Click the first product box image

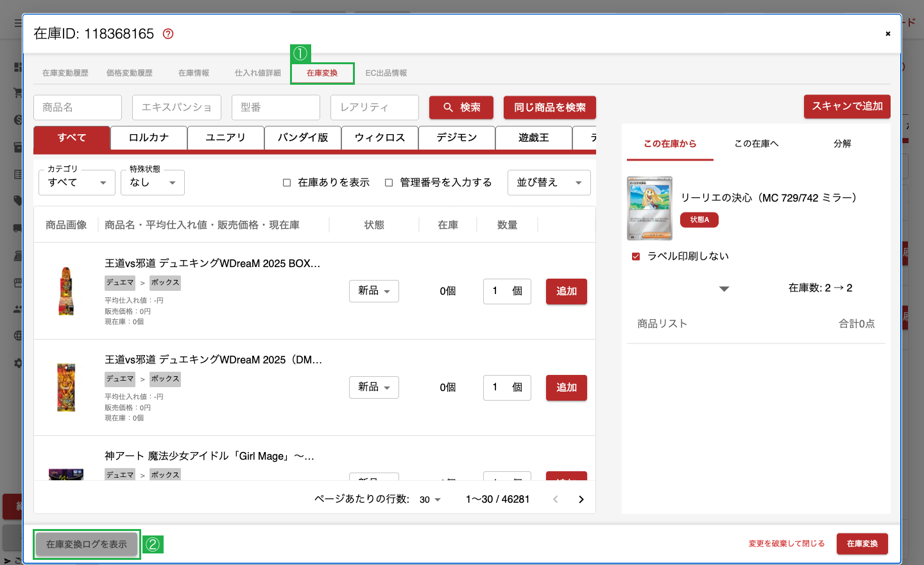[66, 291]
